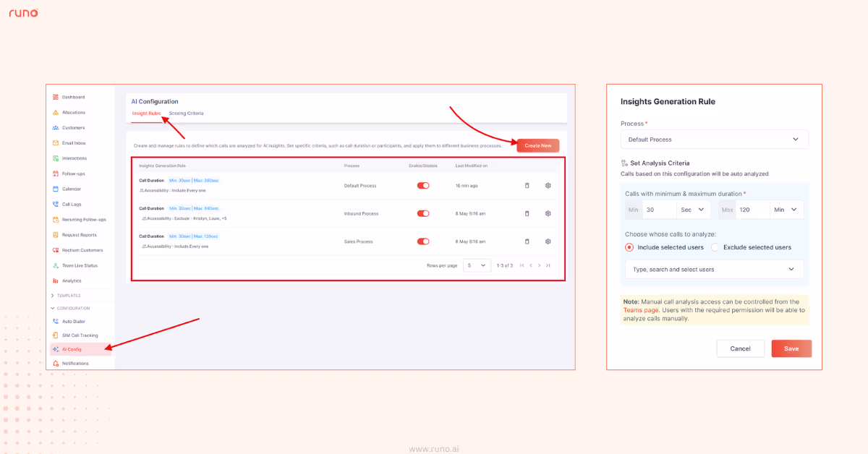This screenshot has height=454, width=868.
Task: Open the Process dropdown showing Default Process
Action: [x=714, y=139]
